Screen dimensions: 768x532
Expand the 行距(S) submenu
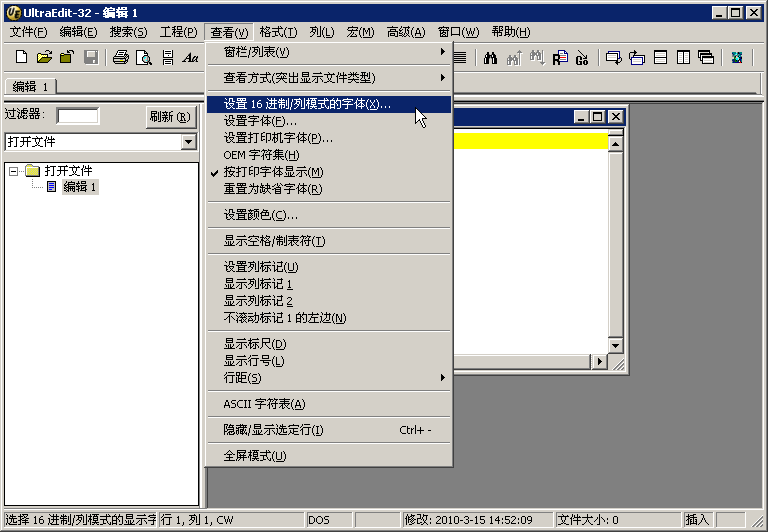click(329, 378)
